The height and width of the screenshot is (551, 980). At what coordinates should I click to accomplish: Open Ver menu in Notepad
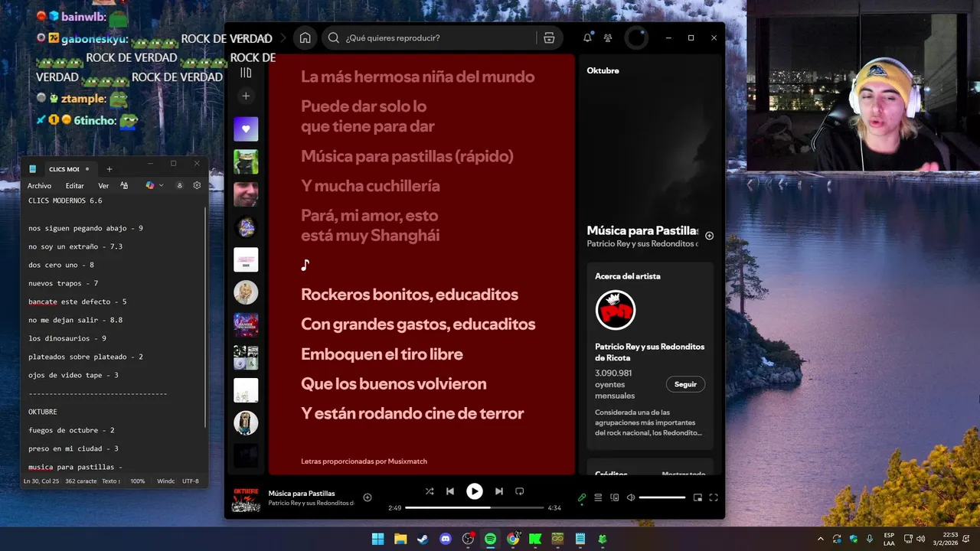coord(103,186)
